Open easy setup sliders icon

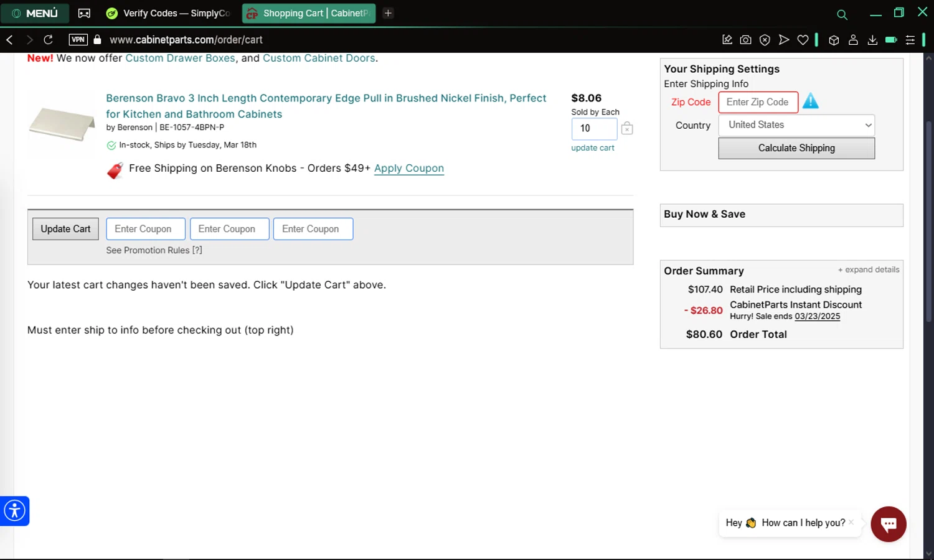pyautogui.click(x=910, y=40)
